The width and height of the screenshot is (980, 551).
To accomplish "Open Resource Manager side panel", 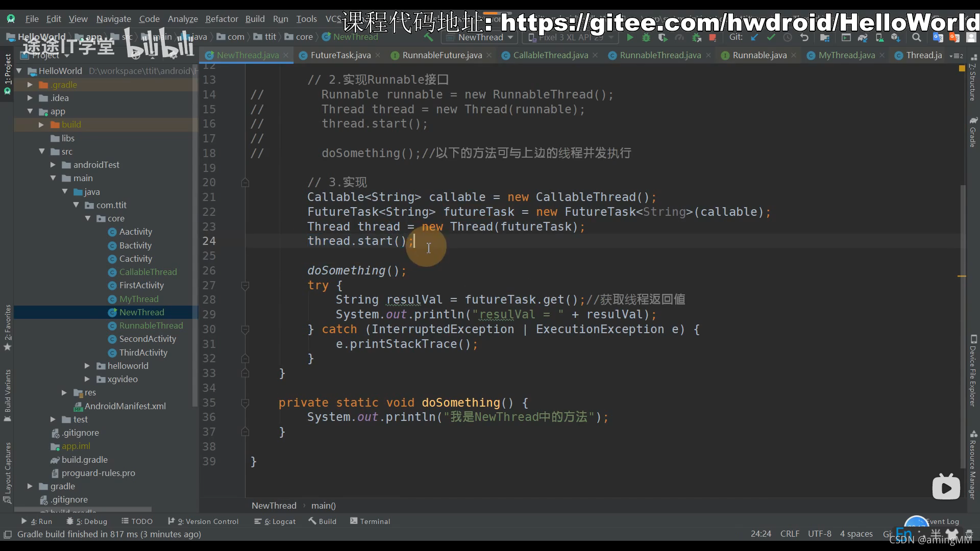I will click(973, 465).
